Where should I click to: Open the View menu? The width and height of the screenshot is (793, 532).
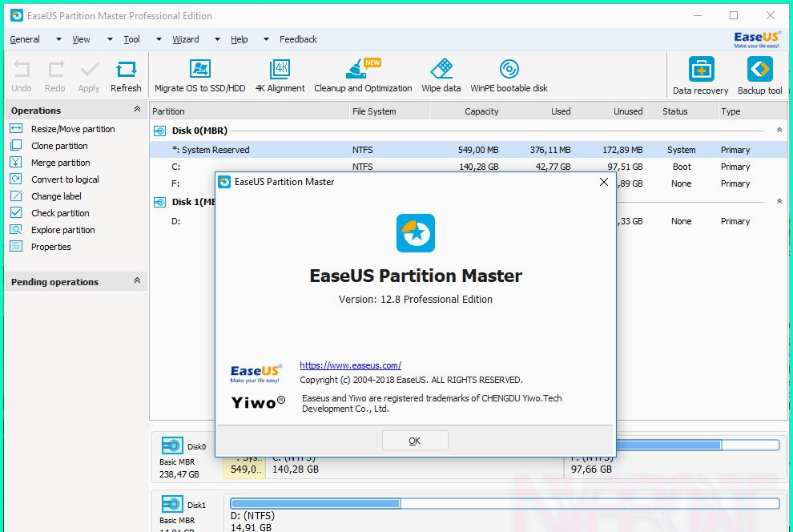[81, 39]
